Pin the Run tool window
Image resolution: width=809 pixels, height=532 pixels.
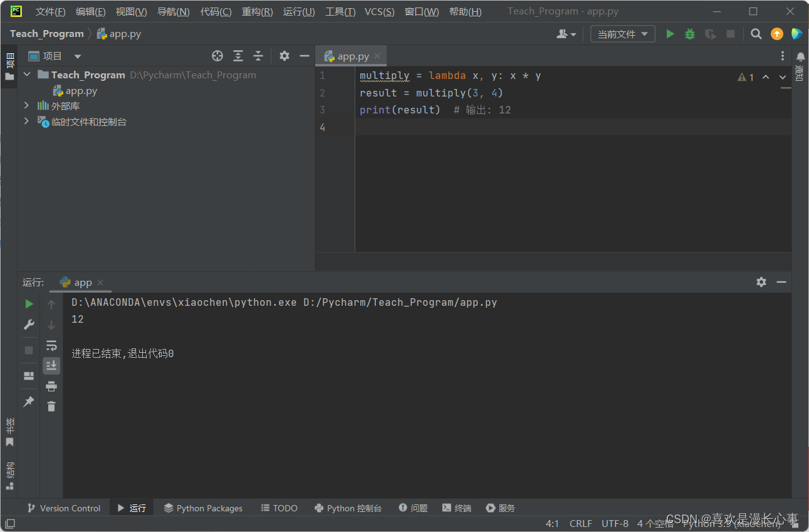pos(28,401)
